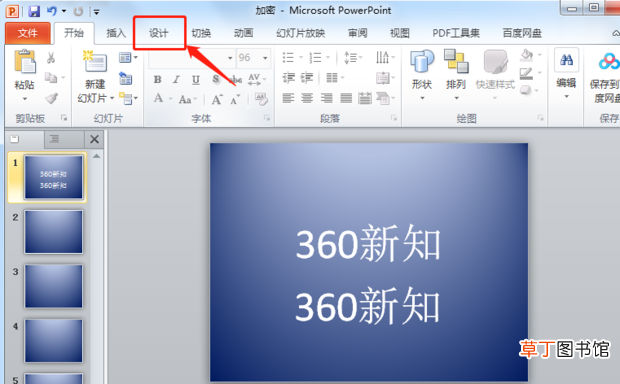Switch to the 审阅 Review tab
This screenshot has width=620, height=384.
click(357, 33)
